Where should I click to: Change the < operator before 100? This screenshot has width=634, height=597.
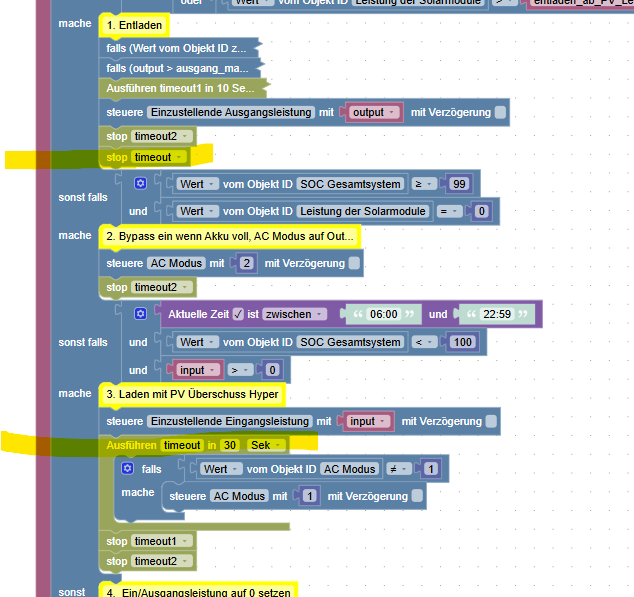(424, 342)
